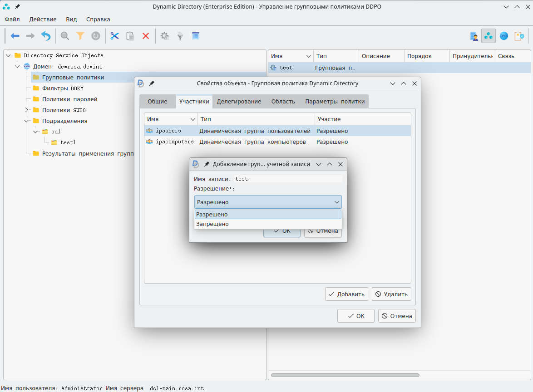The height and width of the screenshot is (392, 533).
Task: Open the DNS management icon
Action: 504,36
